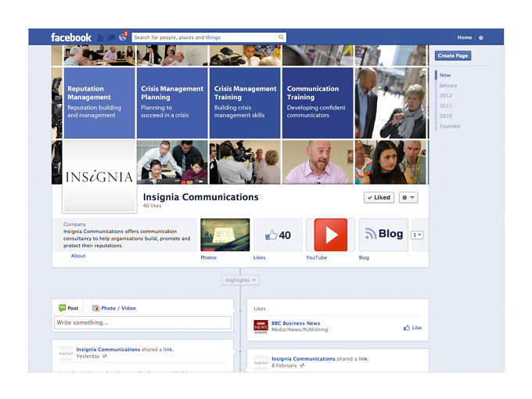This screenshot has width=532, height=399.
Task: Open the Blog label link
Action: point(364,257)
